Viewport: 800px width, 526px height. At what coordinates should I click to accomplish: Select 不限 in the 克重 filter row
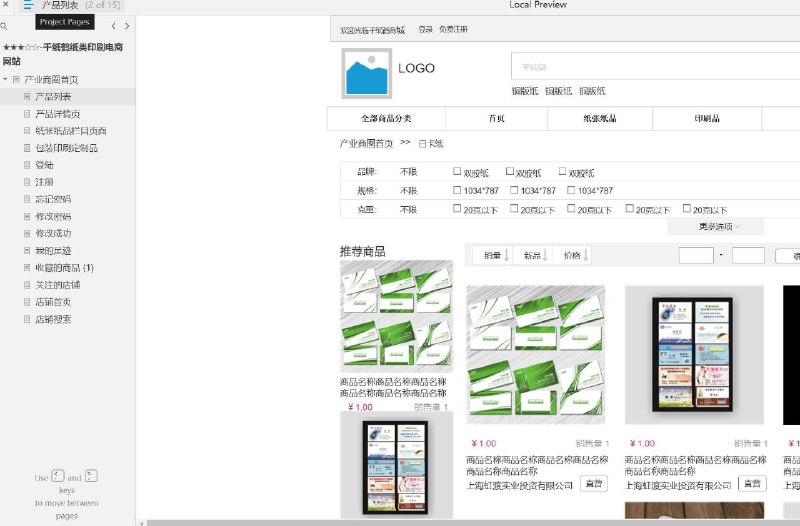pyautogui.click(x=409, y=210)
